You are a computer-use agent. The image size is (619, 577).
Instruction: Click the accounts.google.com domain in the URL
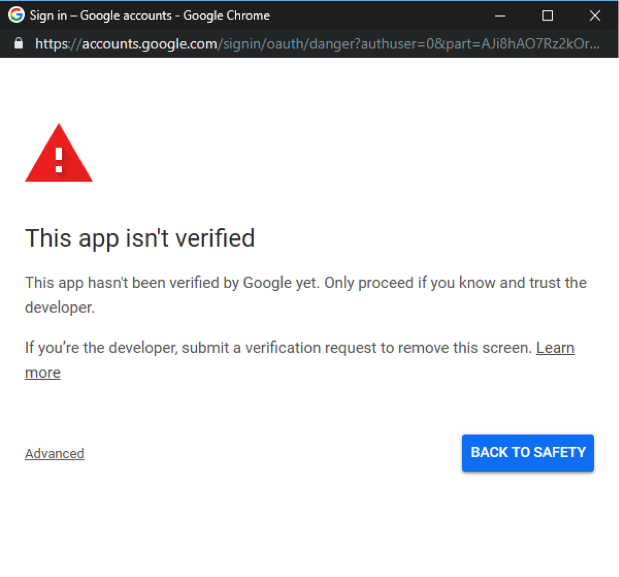pos(149,43)
